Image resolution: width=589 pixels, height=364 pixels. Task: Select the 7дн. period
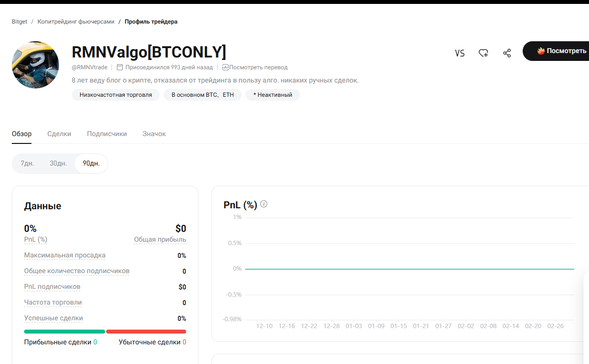tap(28, 164)
